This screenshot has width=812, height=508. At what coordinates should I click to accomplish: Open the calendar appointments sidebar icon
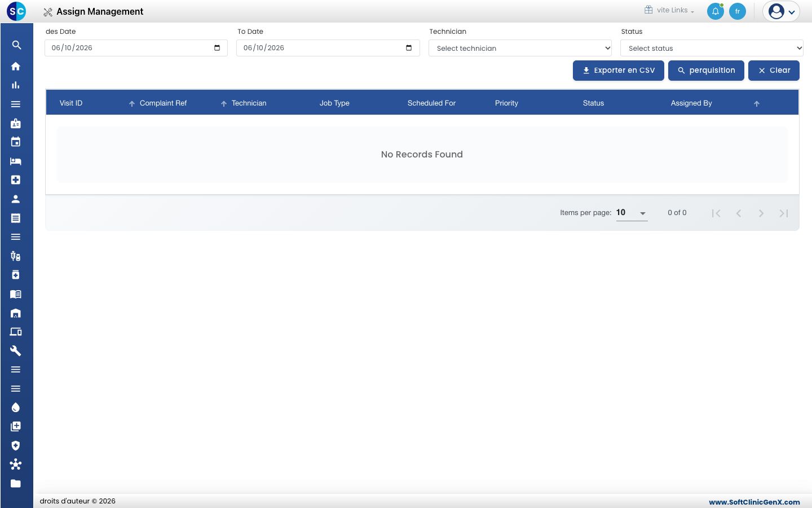[16, 142]
